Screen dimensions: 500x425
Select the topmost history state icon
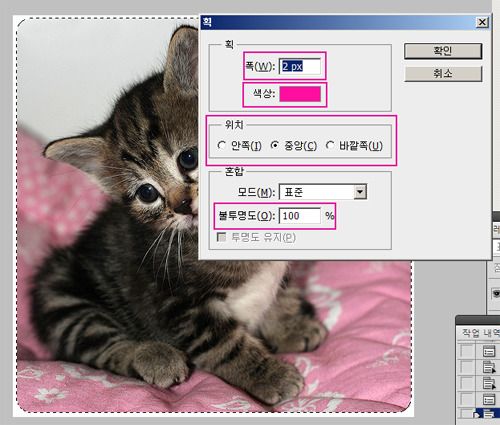click(489, 351)
